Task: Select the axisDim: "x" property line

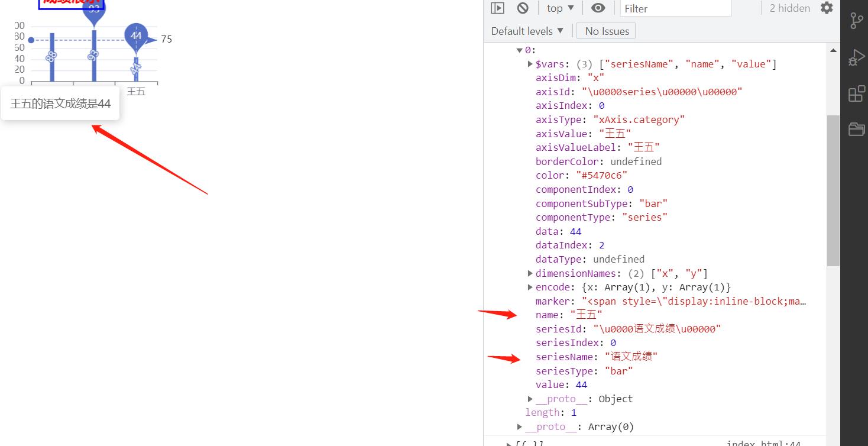Action: coord(570,77)
